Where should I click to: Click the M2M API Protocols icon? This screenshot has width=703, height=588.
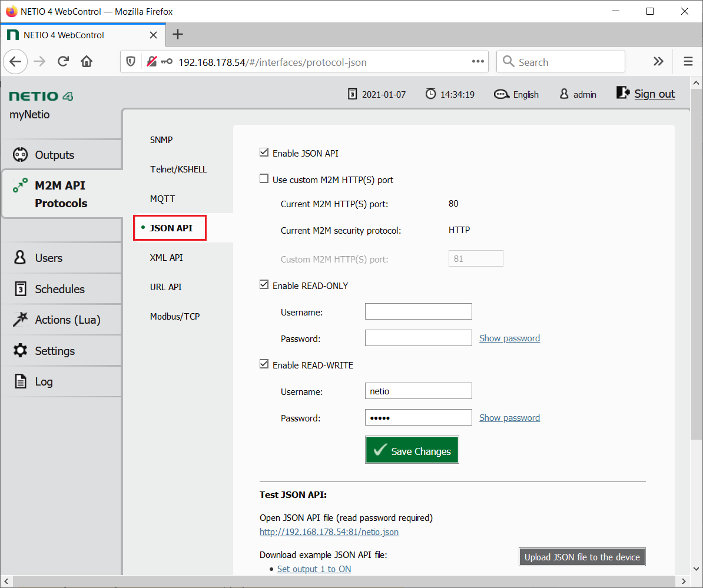[x=20, y=185]
